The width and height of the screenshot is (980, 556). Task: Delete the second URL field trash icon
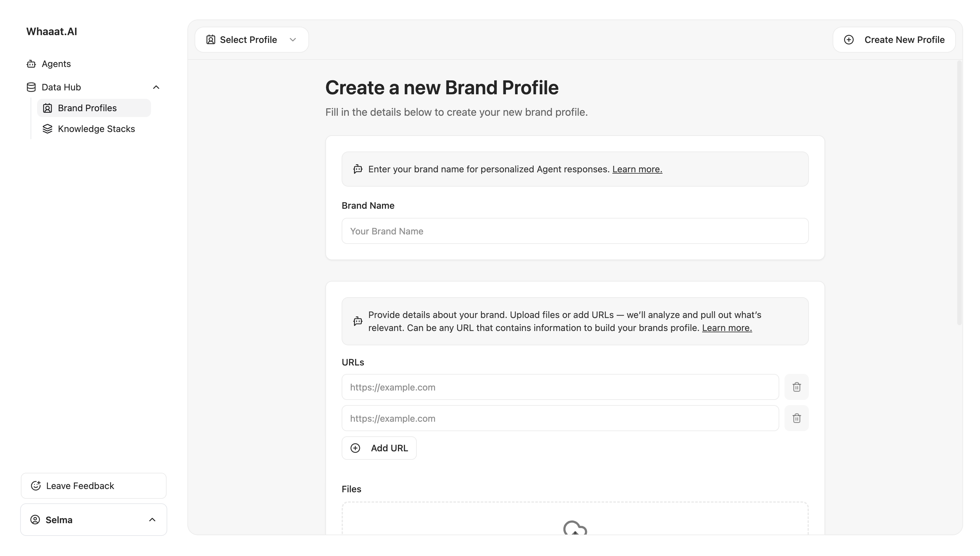click(796, 418)
